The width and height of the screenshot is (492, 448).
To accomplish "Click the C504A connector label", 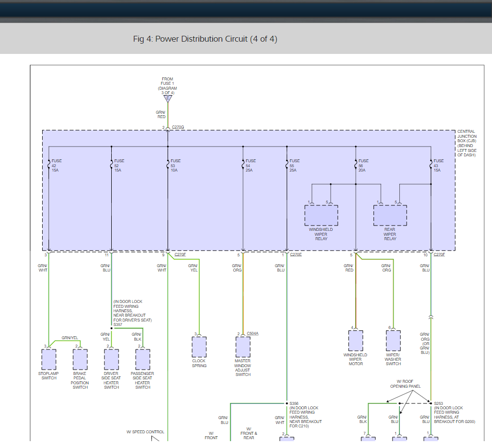I will pos(252,334).
